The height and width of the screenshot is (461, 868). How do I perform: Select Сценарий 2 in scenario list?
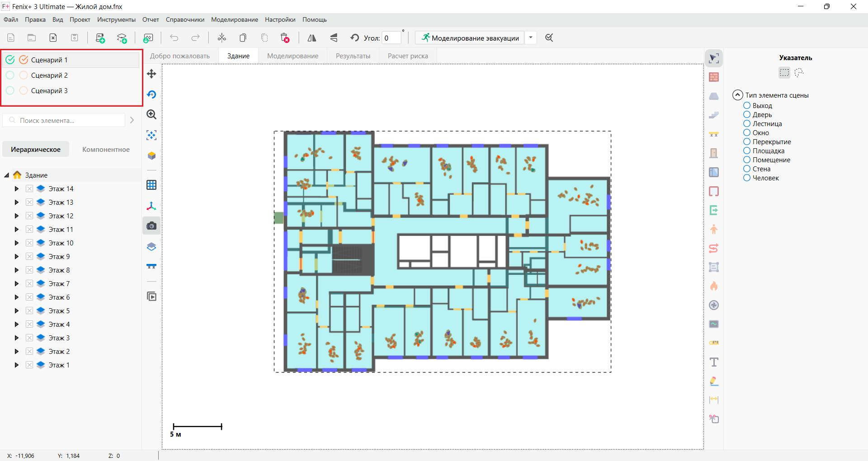point(71,75)
